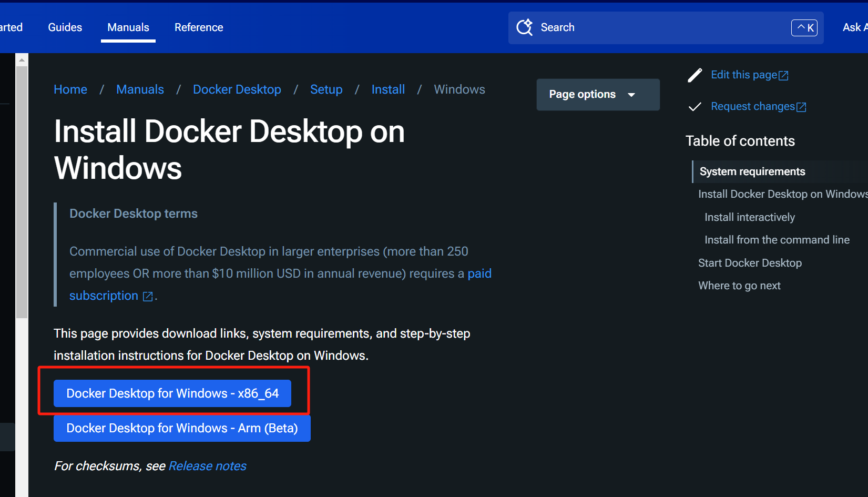
Task: Go to Setup breadcrumb link
Action: click(326, 89)
